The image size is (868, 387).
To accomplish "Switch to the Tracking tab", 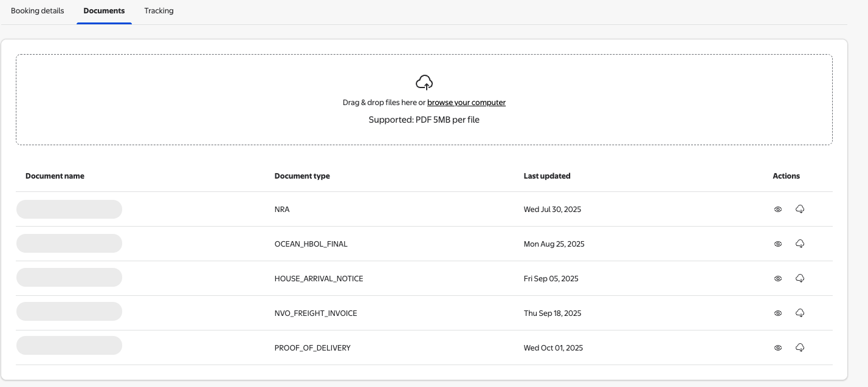I will click(x=159, y=11).
